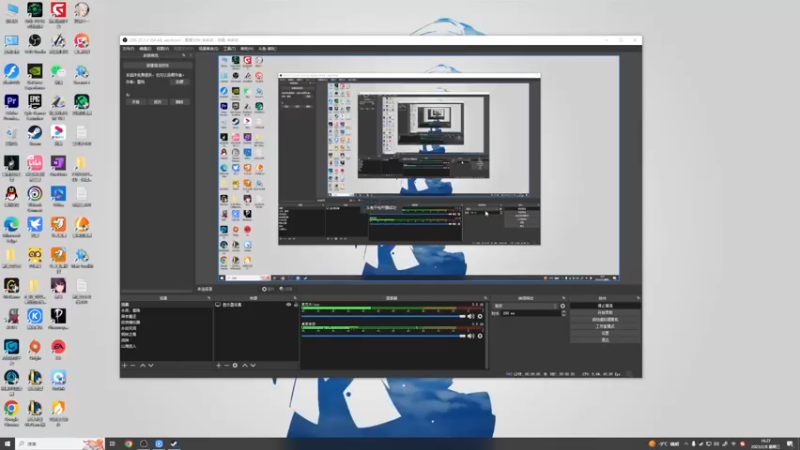Move scene up in Scenes list

[142, 365]
